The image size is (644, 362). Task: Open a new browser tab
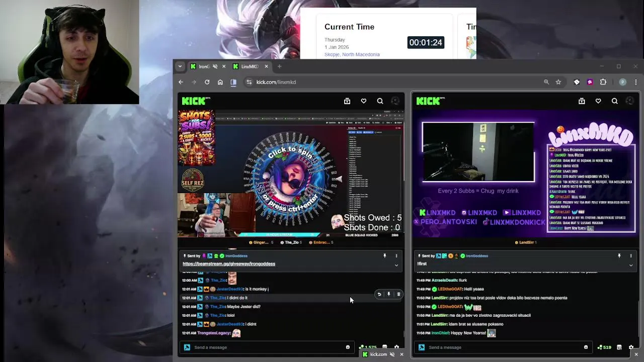280,66
